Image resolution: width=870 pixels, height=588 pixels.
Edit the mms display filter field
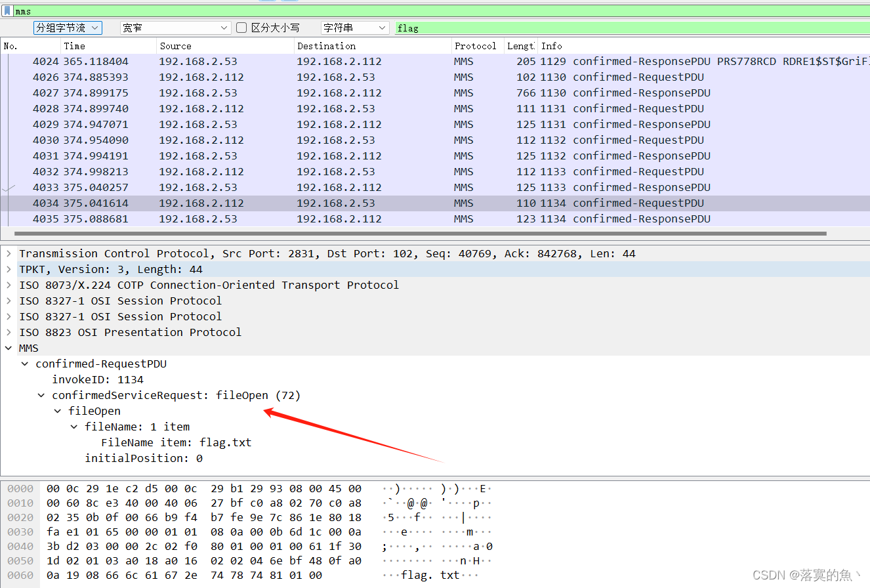pyautogui.click(x=441, y=11)
